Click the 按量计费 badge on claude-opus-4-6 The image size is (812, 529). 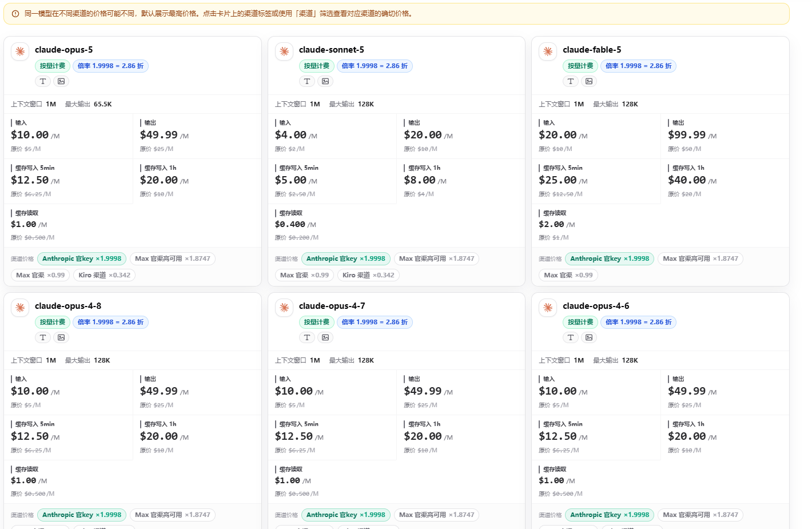[x=580, y=322]
